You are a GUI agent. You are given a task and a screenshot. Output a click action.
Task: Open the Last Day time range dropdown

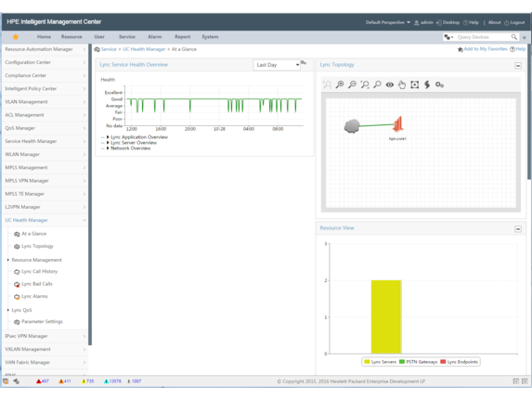point(277,65)
